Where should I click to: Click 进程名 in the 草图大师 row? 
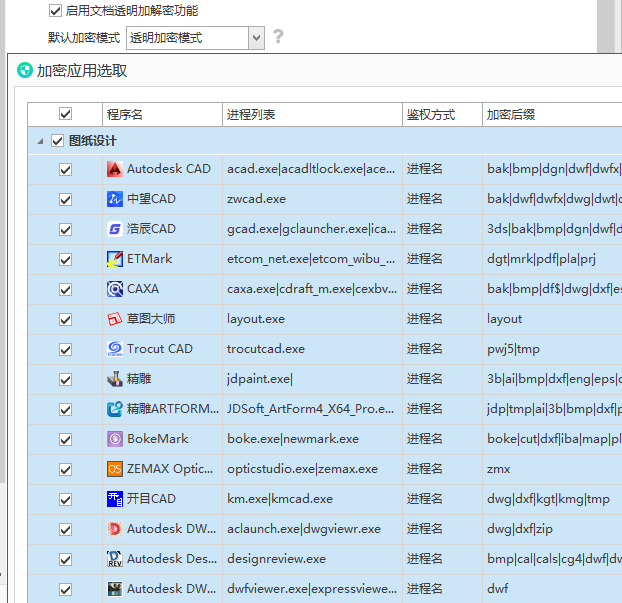pyautogui.click(x=424, y=319)
